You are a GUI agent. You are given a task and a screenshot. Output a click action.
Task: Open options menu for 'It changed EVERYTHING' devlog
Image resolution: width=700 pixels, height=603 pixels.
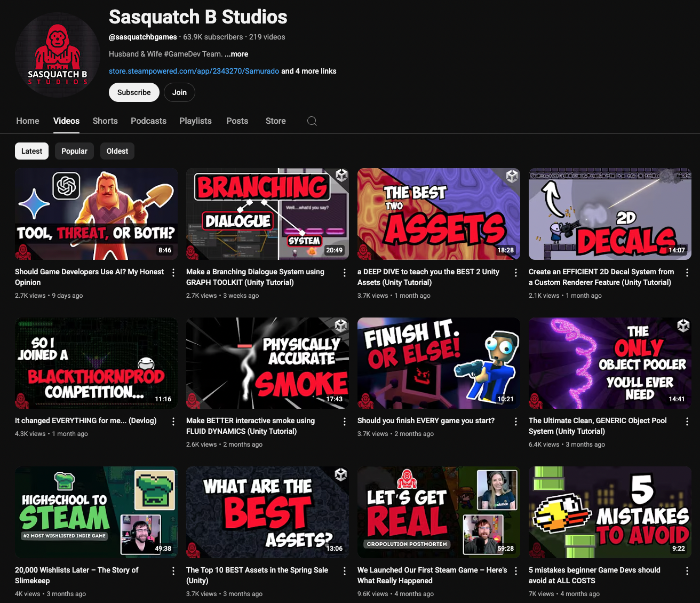point(173,422)
